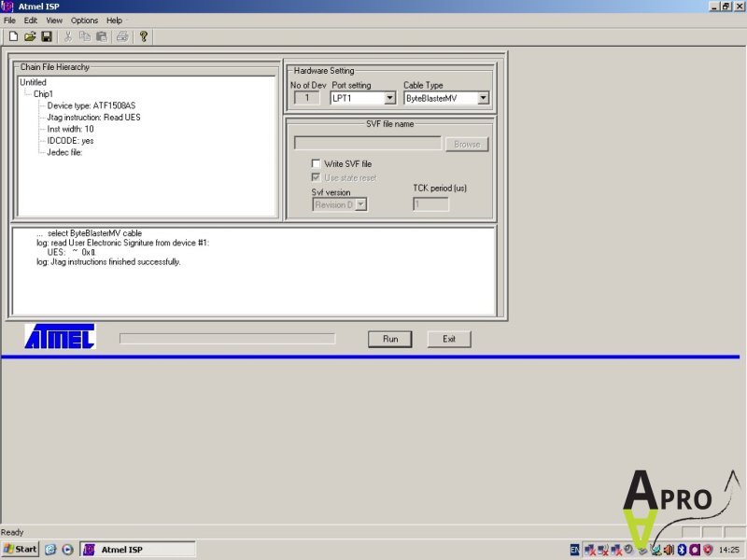Click the Atmel logo image
747x560 pixels.
60,337
